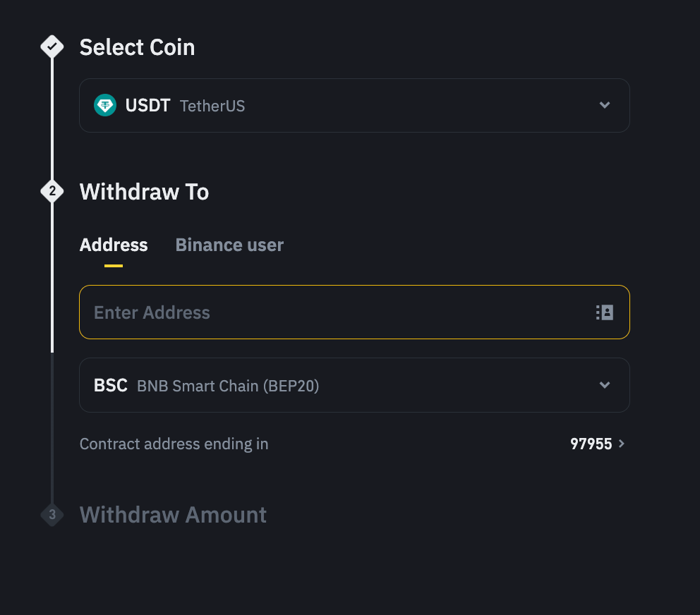Click the Withdraw To step heading
Screen dimensions: 700x615
pyautogui.click(x=144, y=191)
